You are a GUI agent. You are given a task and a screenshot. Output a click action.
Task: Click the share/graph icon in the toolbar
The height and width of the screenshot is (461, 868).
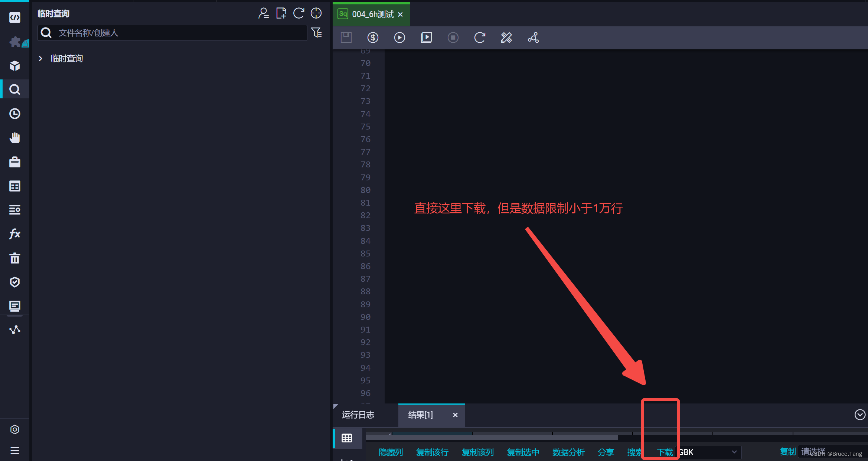533,37
